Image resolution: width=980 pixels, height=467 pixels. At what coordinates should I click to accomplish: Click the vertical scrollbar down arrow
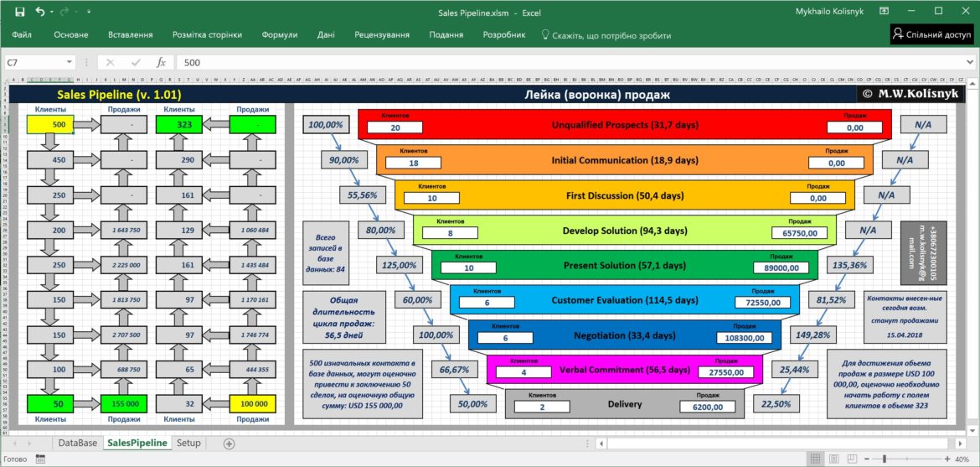[973, 432]
